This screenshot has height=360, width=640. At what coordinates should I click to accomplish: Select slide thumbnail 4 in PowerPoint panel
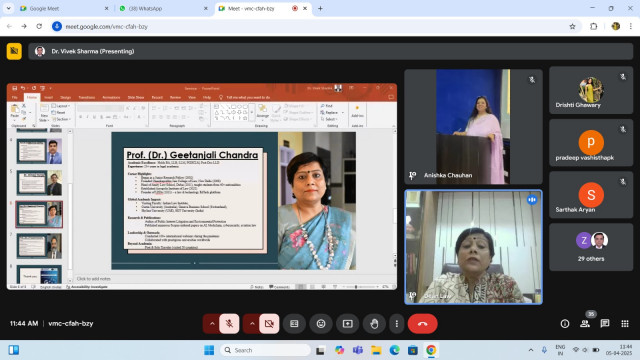tap(39, 151)
